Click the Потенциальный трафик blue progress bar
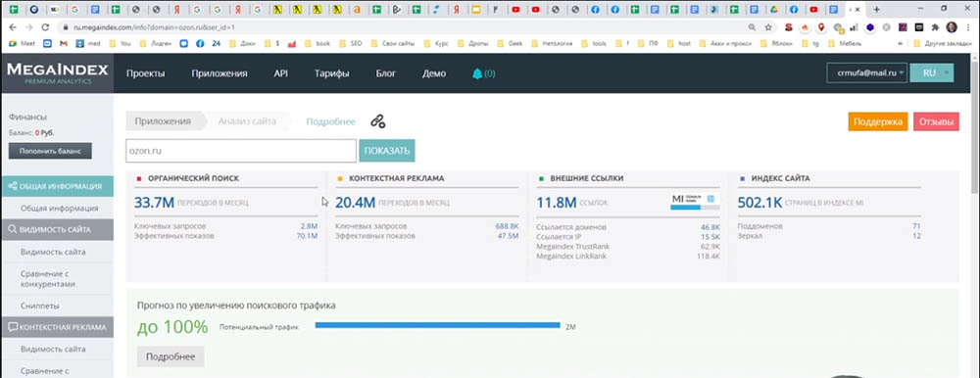 click(x=437, y=325)
